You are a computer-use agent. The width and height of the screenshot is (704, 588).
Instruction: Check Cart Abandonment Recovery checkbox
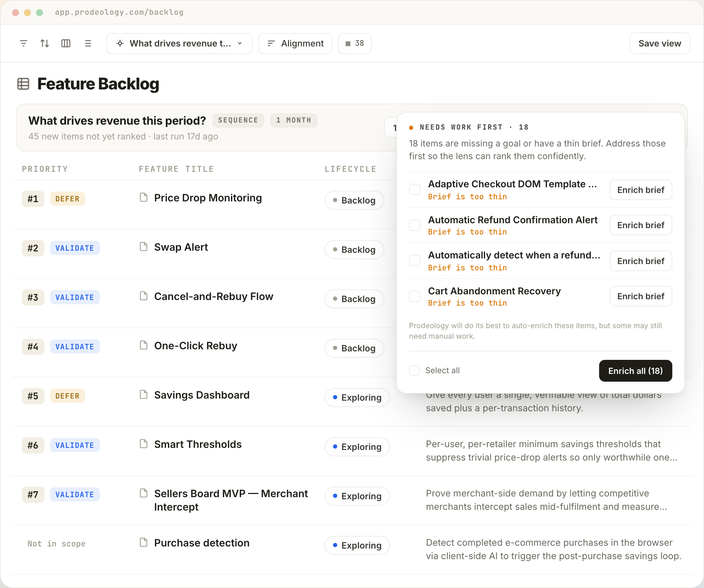click(415, 296)
